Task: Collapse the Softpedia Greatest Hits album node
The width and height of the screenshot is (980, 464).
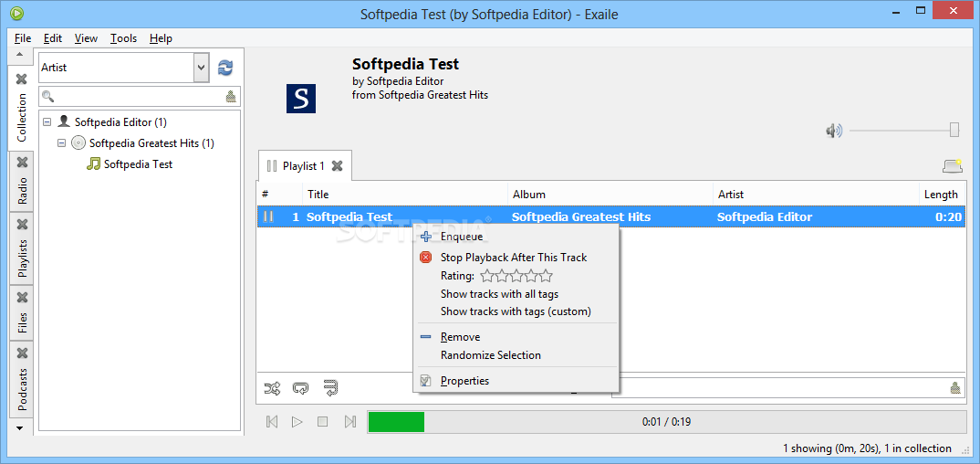Action: click(61, 143)
